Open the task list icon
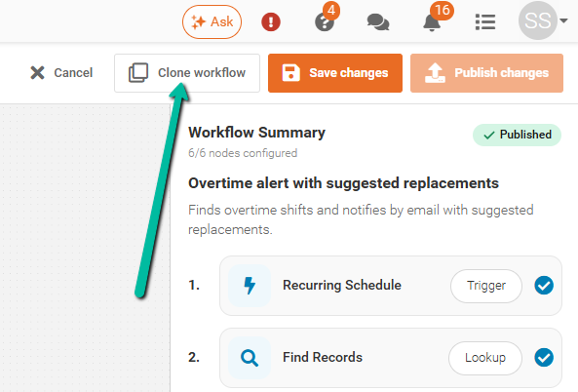The width and height of the screenshot is (578, 392). 485,22
